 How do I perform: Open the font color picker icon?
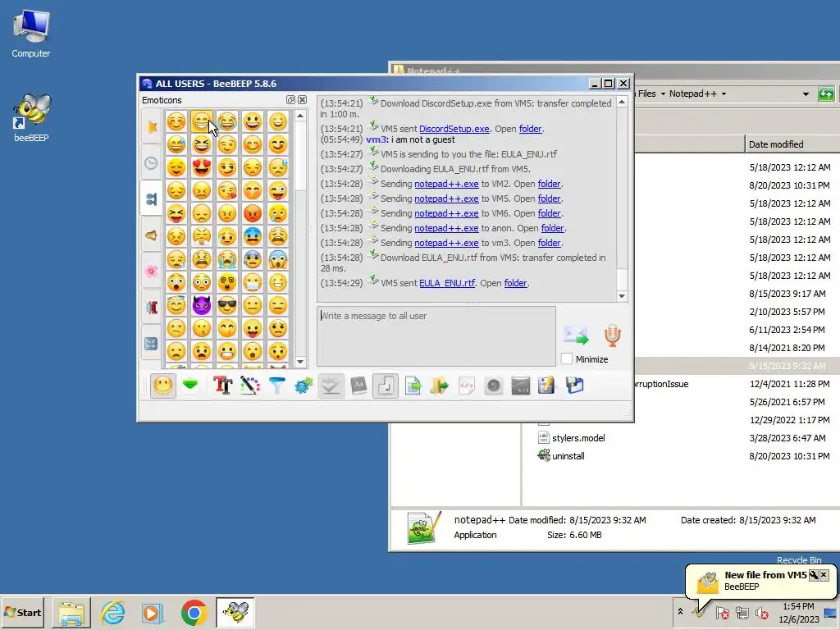pos(249,386)
